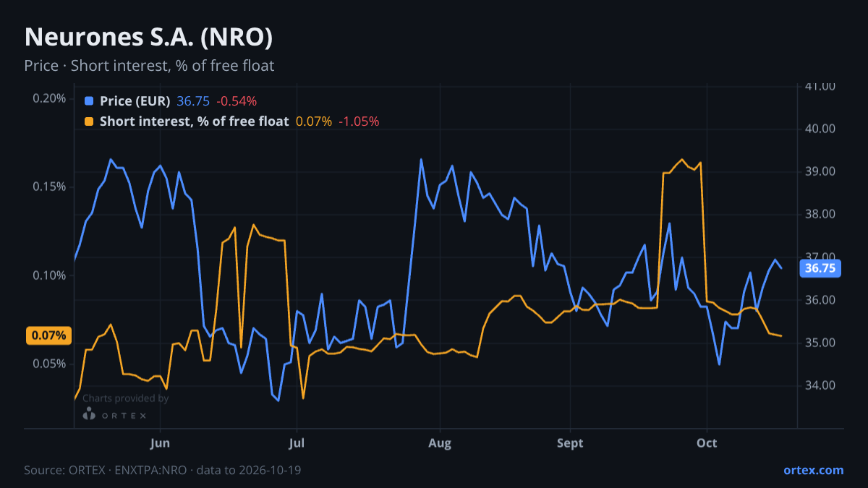The width and height of the screenshot is (868, 488).
Task: Click the orange 0.07% axis tag
Action: click(x=49, y=335)
